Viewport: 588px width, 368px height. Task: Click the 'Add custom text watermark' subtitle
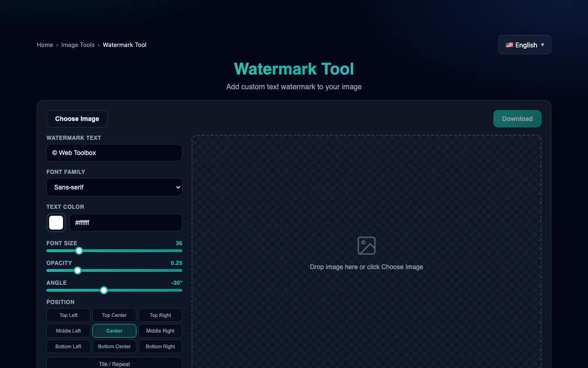[x=294, y=86]
